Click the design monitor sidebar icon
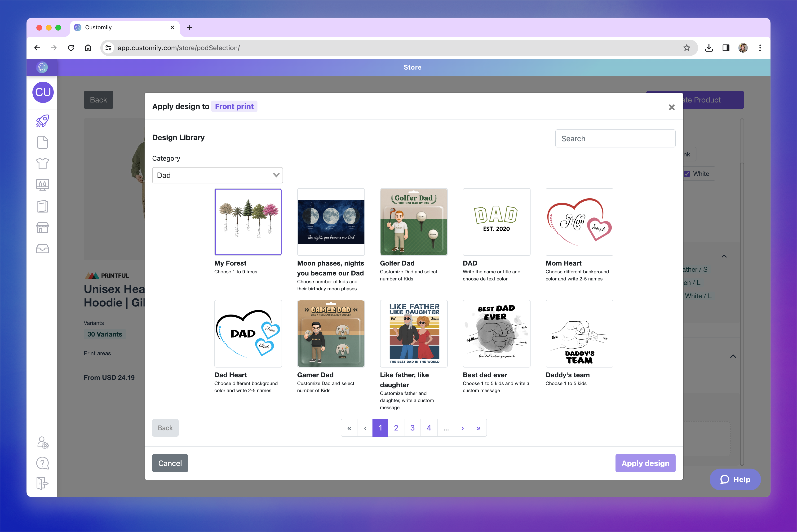This screenshot has height=532, width=797. click(x=42, y=185)
